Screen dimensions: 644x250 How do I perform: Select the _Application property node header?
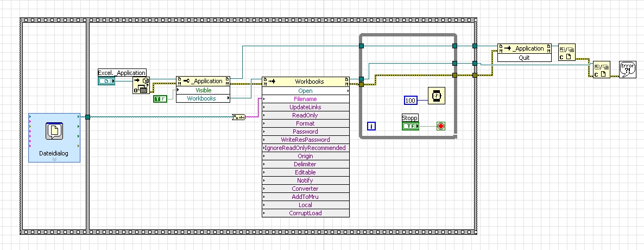[203, 81]
